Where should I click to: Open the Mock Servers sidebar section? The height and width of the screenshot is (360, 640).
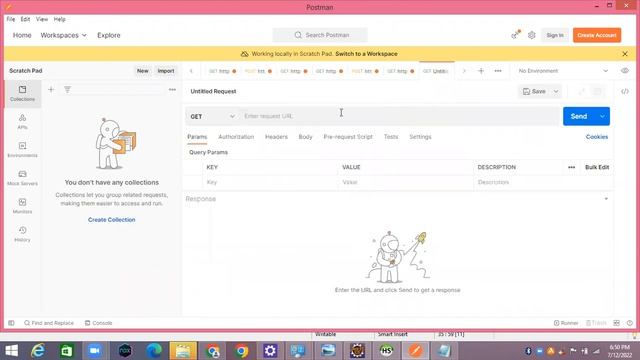22,178
